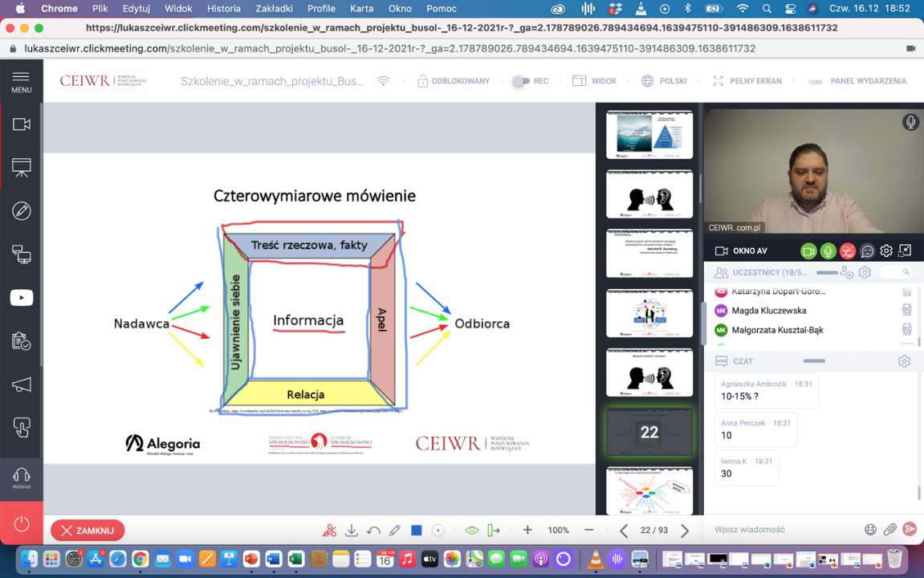Undo the last whiteboard annotation
This screenshot has width=924, height=578.
pyautogui.click(x=372, y=531)
